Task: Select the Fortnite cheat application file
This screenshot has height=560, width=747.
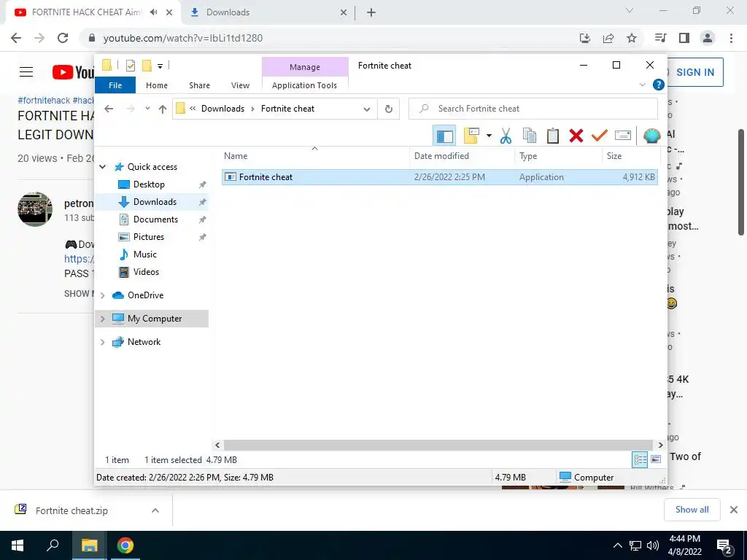Action: pos(439,177)
